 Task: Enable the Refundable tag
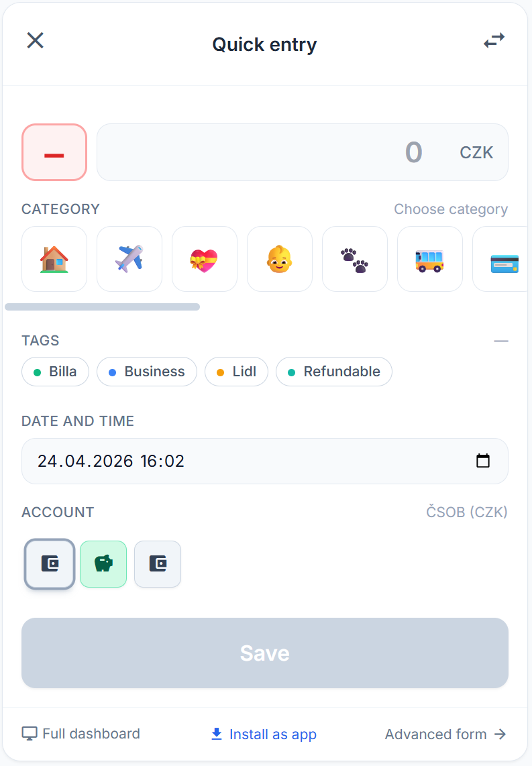(334, 372)
